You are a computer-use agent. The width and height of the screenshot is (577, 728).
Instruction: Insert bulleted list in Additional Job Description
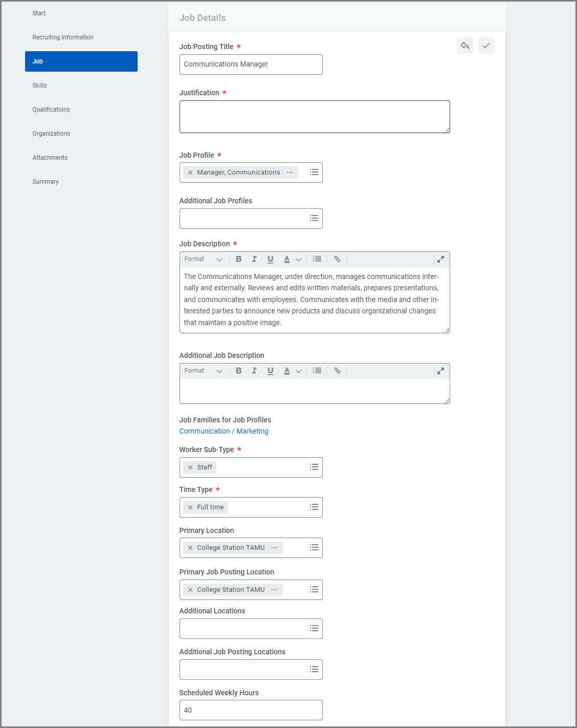pos(317,371)
